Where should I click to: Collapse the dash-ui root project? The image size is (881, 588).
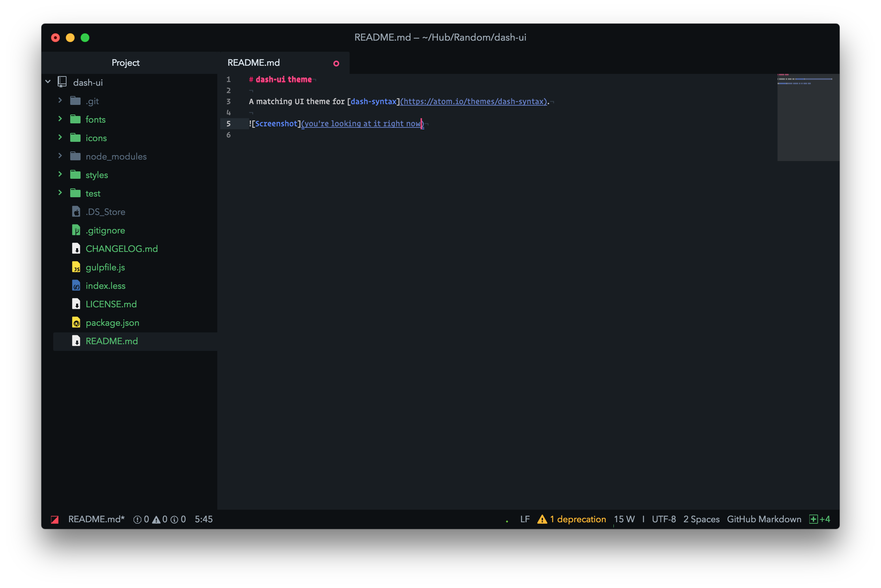tap(48, 82)
